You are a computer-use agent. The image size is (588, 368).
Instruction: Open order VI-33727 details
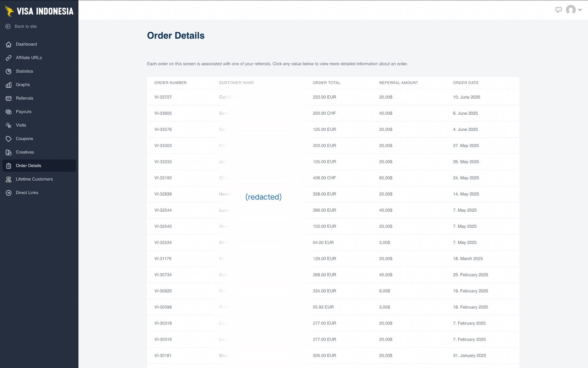coord(163,97)
